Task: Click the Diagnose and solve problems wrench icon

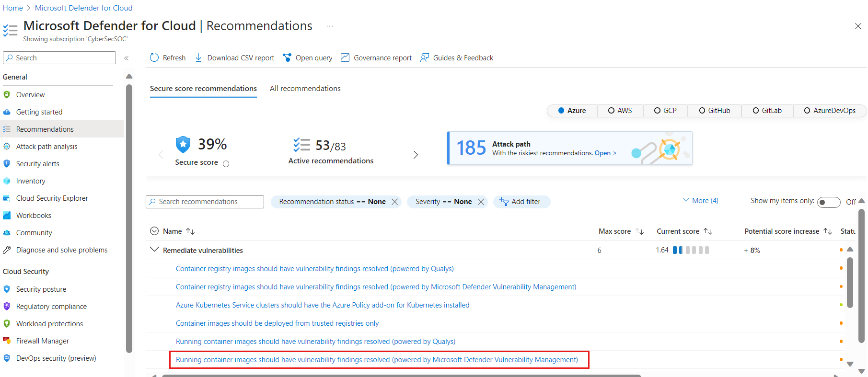Action: click(x=7, y=250)
